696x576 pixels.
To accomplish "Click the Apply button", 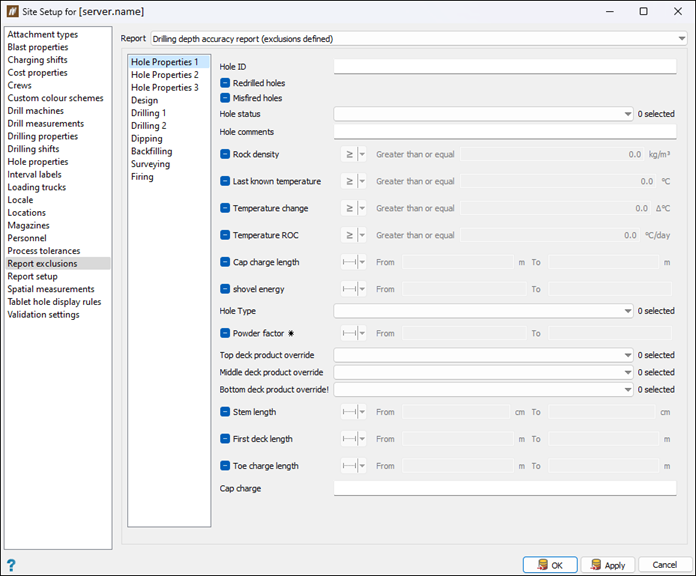I will tap(607, 565).
